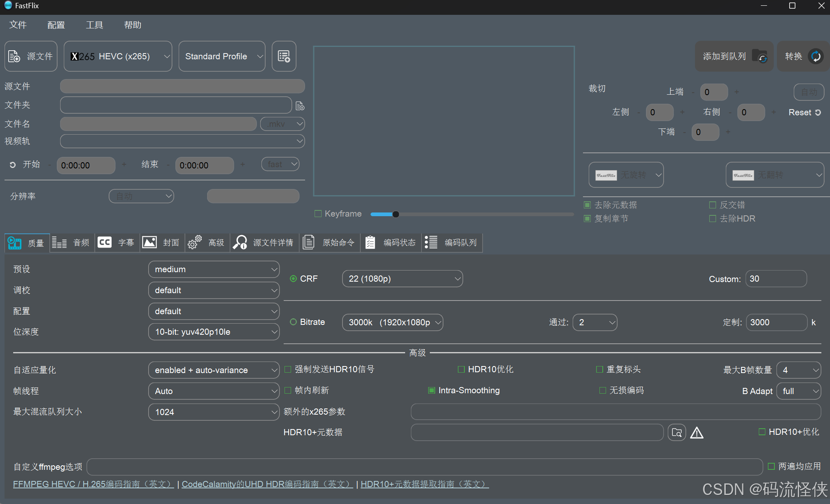Expand the medium preset dropdown
830x504 pixels.
point(214,269)
